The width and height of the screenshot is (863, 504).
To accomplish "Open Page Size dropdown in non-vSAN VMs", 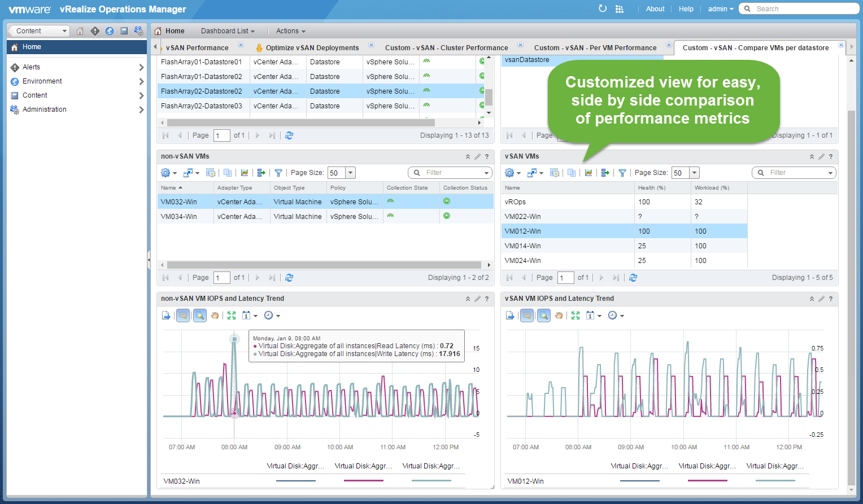I will coord(351,173).
